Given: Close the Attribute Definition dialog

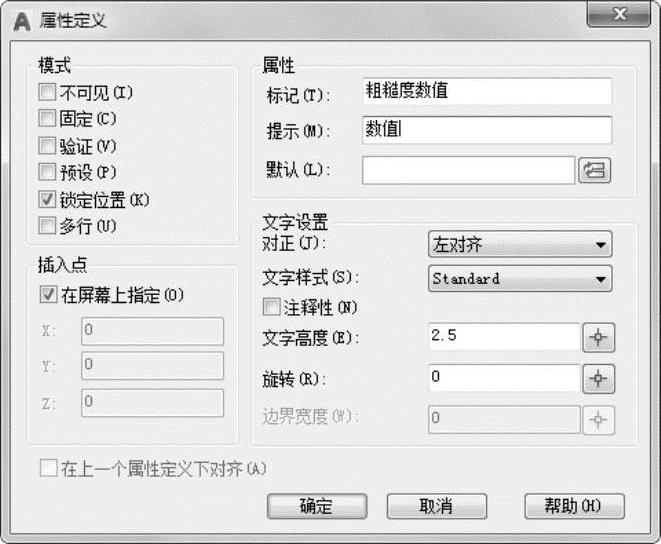Looking at the screenshot, I should pos(615,14).
